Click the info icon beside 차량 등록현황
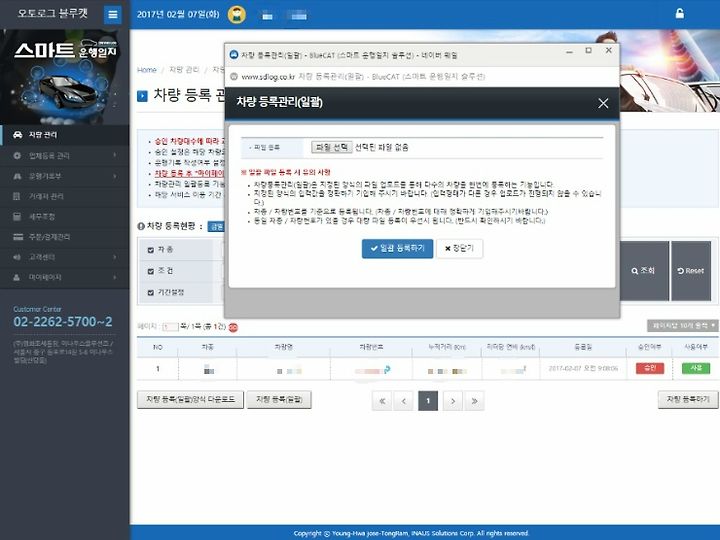The width and height of the screenshot is (720, 540). pos(141,226)
